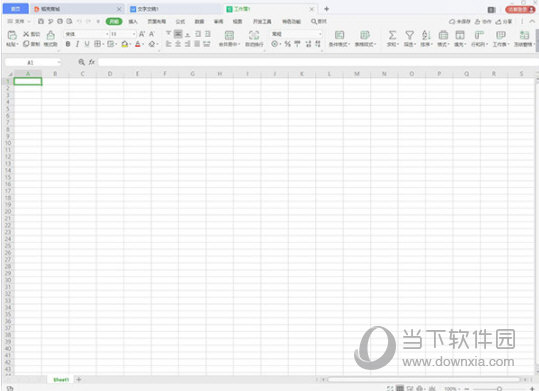Open the Formulas ribbon tab
The image size is (539, 391).
[x=180, y=21]
